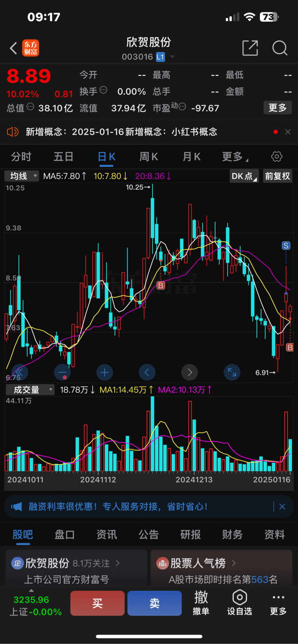Tap MA5:7.80 moving average value

click(x=65, y=176)
